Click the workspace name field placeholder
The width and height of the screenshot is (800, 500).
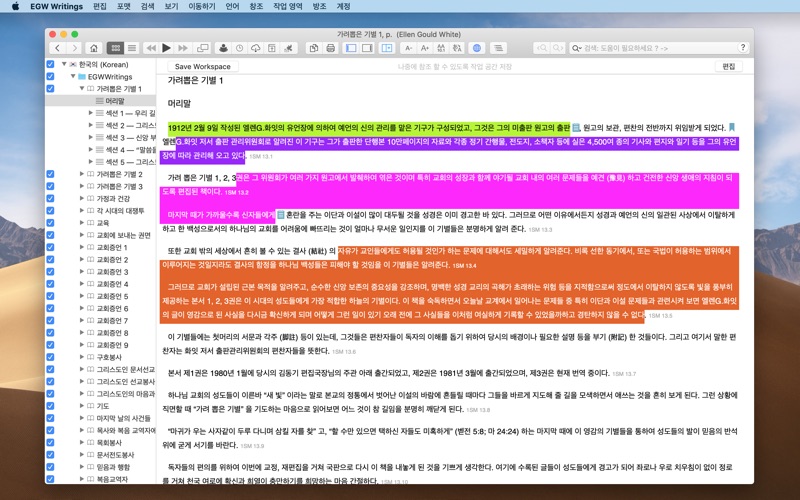click(455, 66)
